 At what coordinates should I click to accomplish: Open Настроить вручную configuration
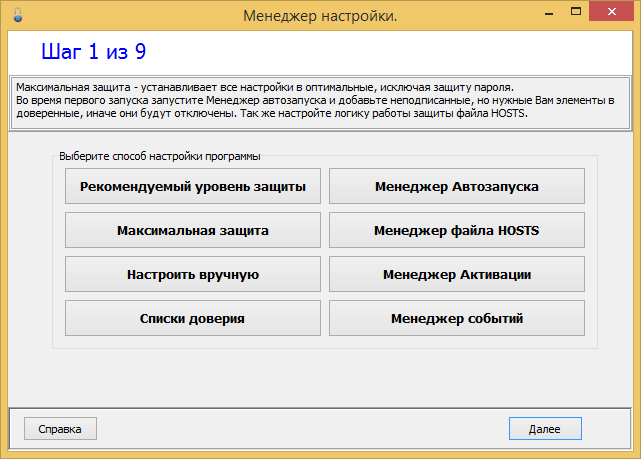pos(193,274)
